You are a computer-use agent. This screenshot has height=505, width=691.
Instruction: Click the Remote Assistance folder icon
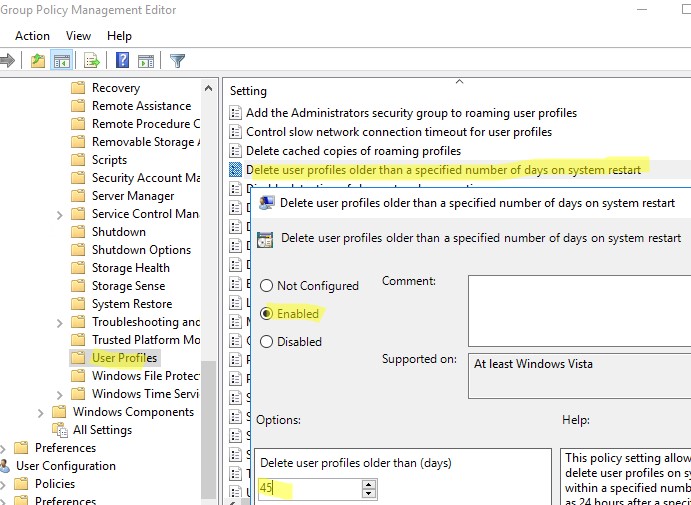coord(78,106)
